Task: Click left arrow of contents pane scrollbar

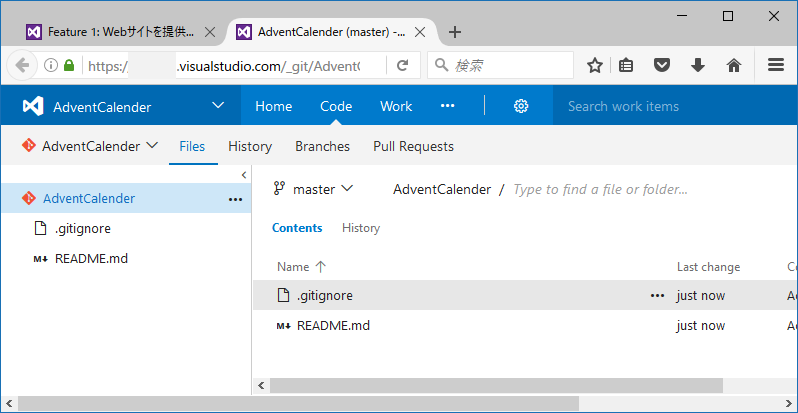Action: pyautogui.click(x=262, y=385)
